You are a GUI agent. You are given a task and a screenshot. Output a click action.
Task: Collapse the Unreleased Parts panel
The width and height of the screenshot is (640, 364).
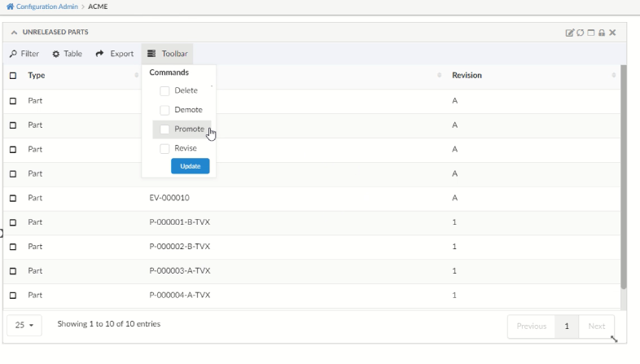[x=14, y=33]
